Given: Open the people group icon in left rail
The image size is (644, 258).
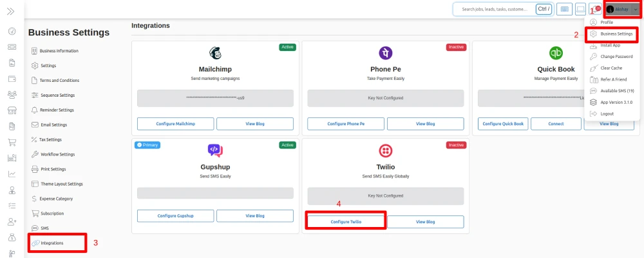Looking at the screenshot, I should [x=12, y=95].
